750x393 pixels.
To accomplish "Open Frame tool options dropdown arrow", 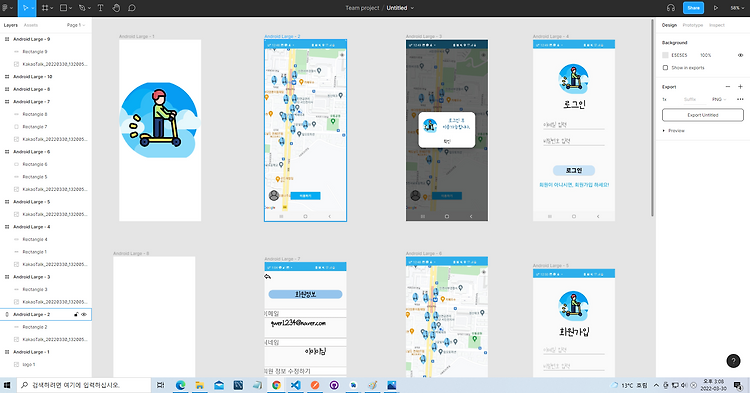I will [52, 9].
